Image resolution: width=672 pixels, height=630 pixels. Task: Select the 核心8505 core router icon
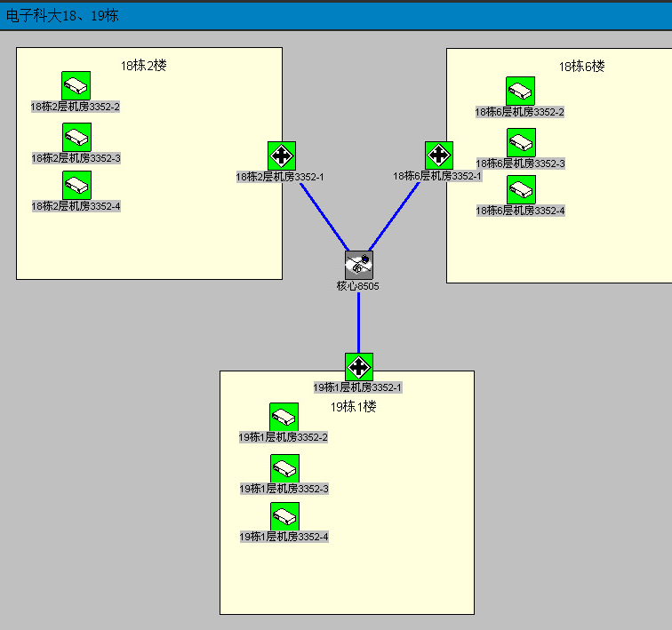pos(359,264)
